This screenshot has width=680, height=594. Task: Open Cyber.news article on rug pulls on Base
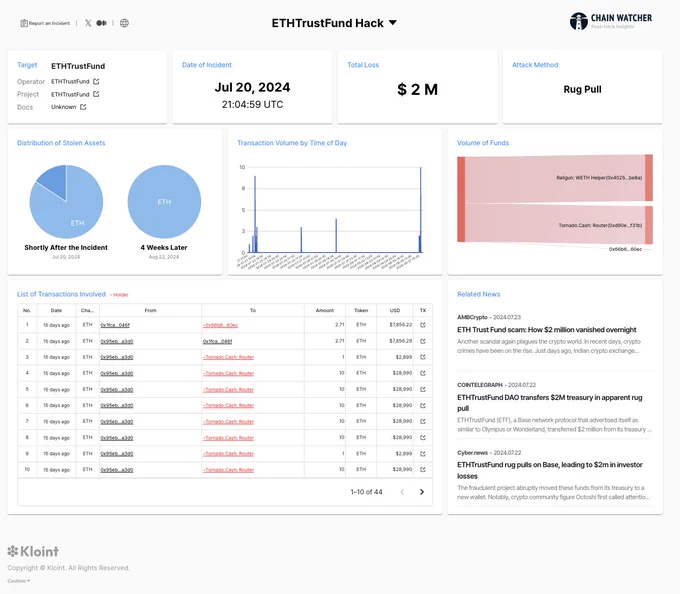549,470
